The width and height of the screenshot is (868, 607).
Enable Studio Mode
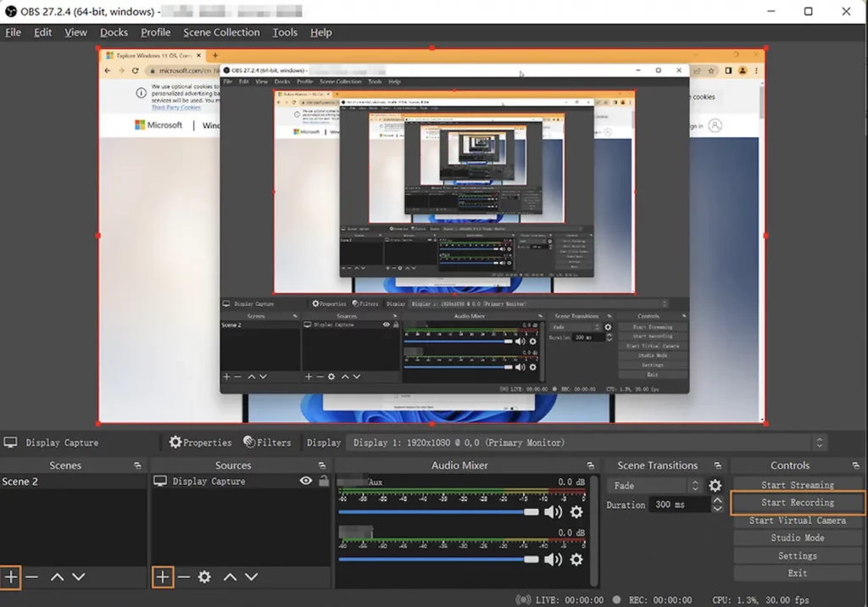(797, 537)
